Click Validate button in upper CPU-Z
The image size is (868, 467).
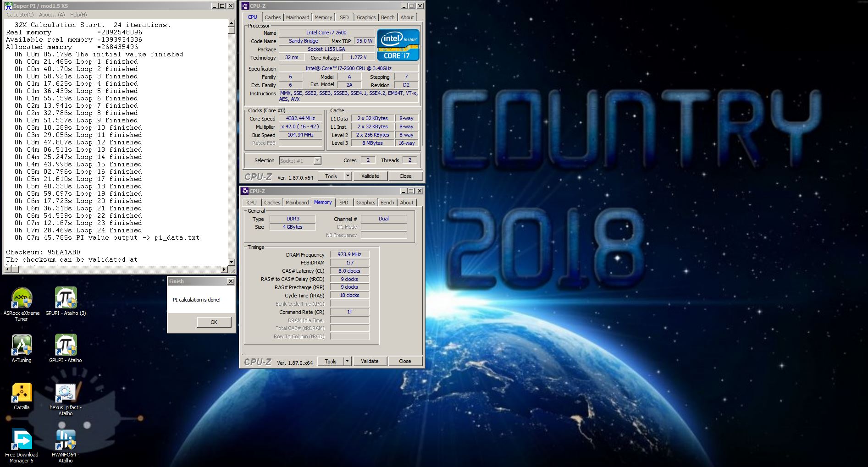370,176
